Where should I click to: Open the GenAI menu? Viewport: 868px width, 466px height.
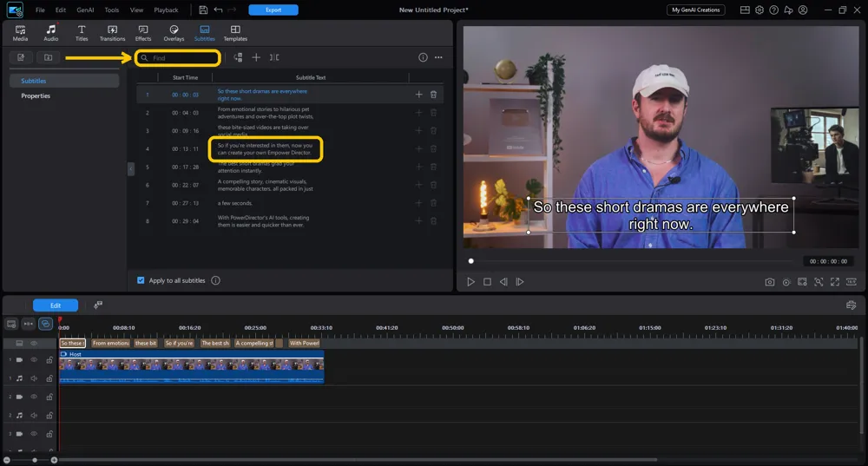point(85,10)
